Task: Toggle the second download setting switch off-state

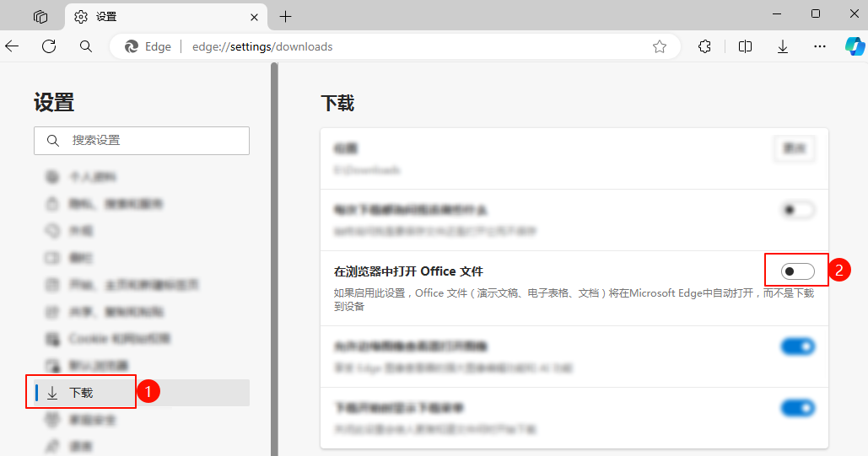Action: tap(797, 210)
